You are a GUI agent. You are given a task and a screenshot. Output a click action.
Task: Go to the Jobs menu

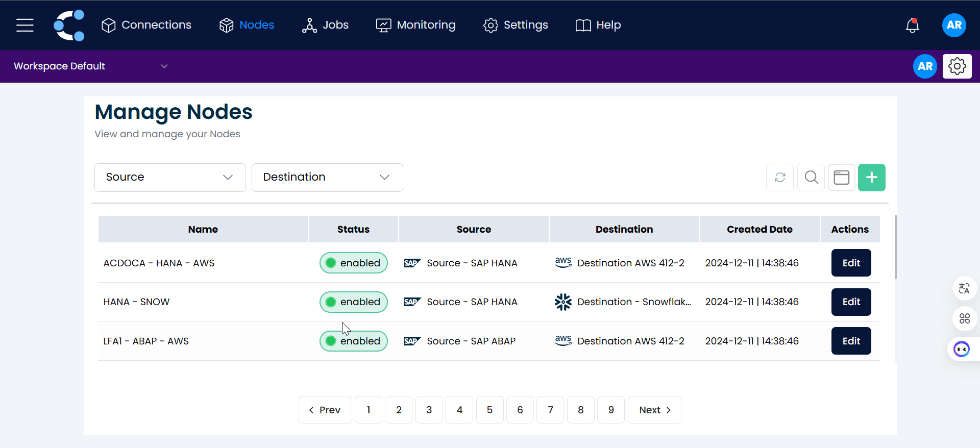pos(325,25)
